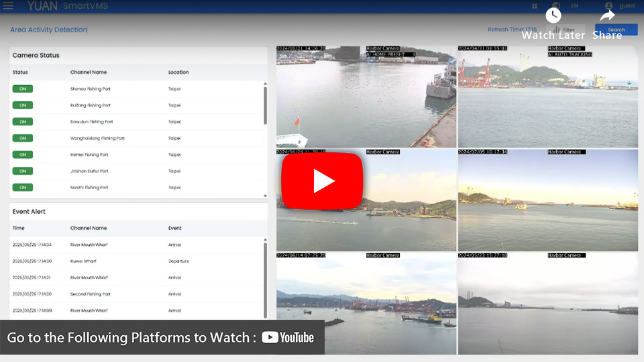Open the hamburger menu in SmartVMS header
This screenshot has height=362, width=644.
pos(8,6)
